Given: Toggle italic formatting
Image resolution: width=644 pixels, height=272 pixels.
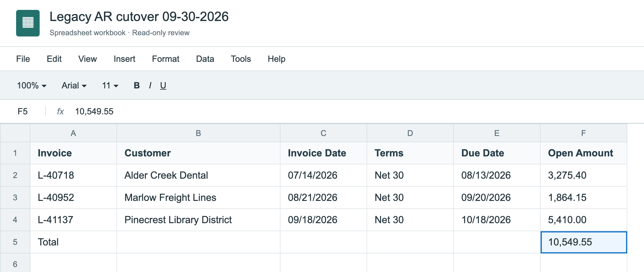Looking at the screenshot, I should tap(150, 85).
